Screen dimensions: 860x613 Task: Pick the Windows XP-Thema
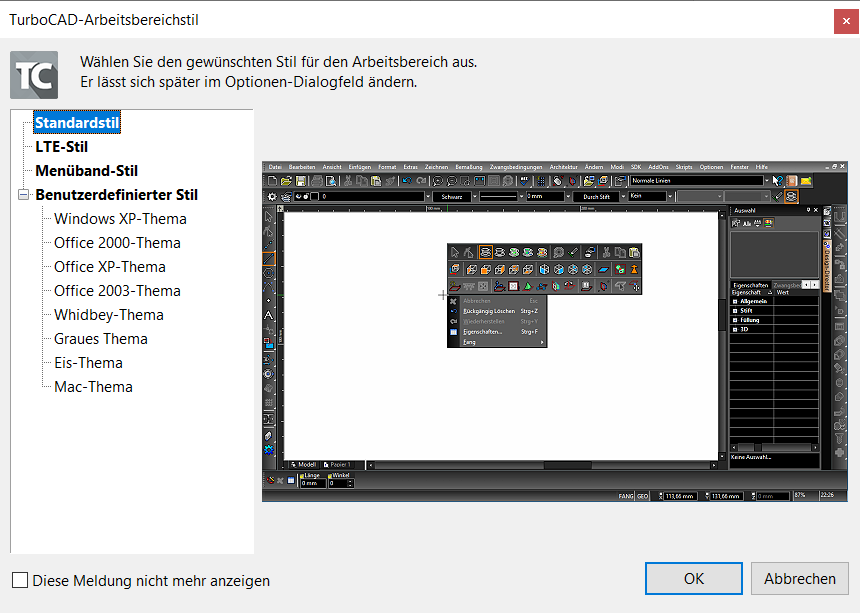(120, 219)
